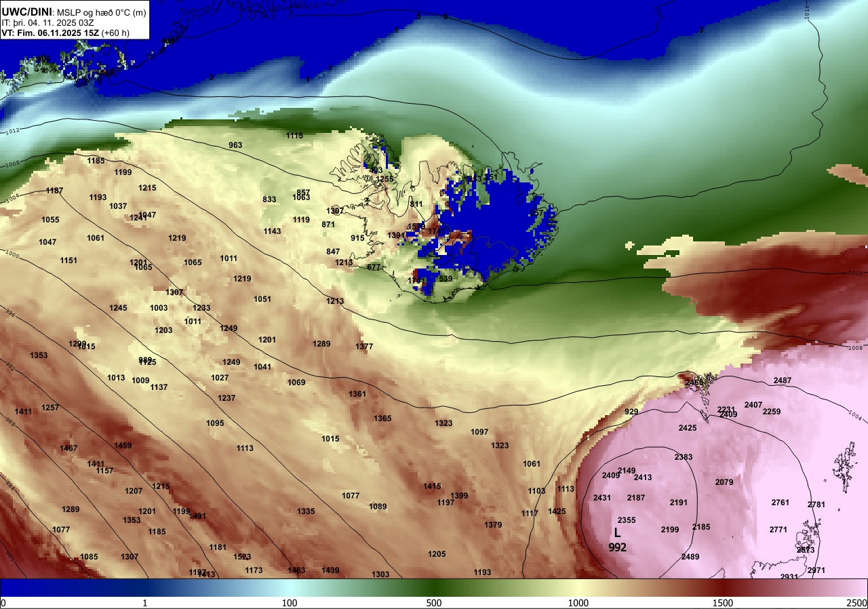Click the 1500 tick on the legend
868x609 pixels.
[723, 603]
